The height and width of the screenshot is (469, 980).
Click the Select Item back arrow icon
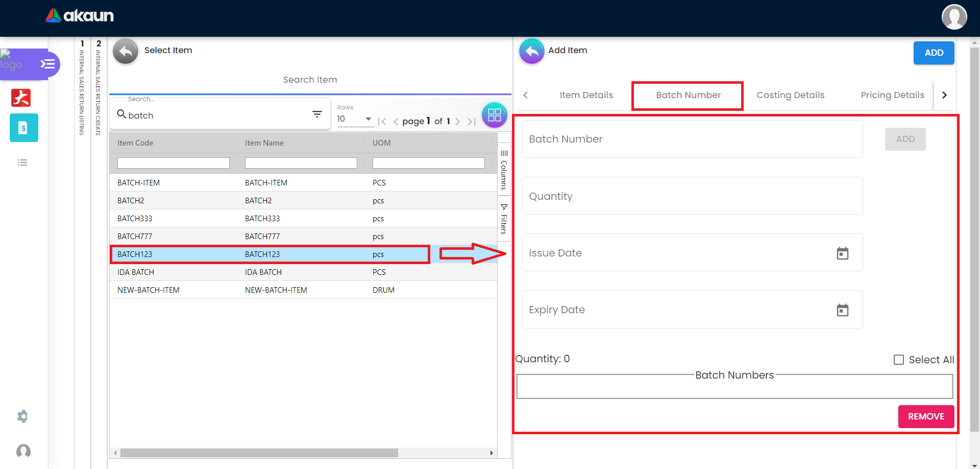126,51
